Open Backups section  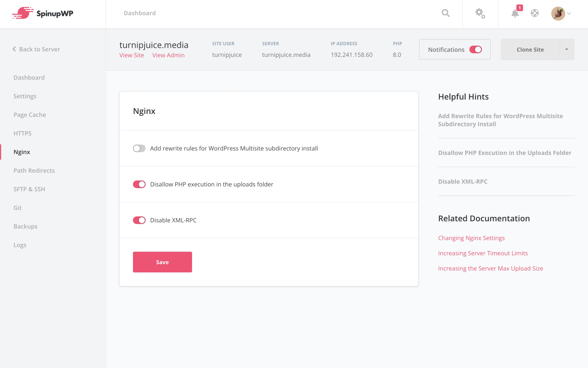click(25, 226)
